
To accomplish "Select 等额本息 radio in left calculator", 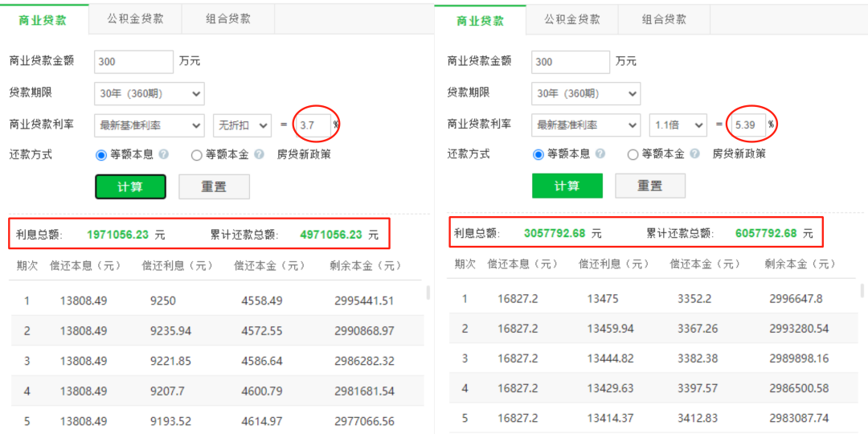I will [x=100, y=156].
